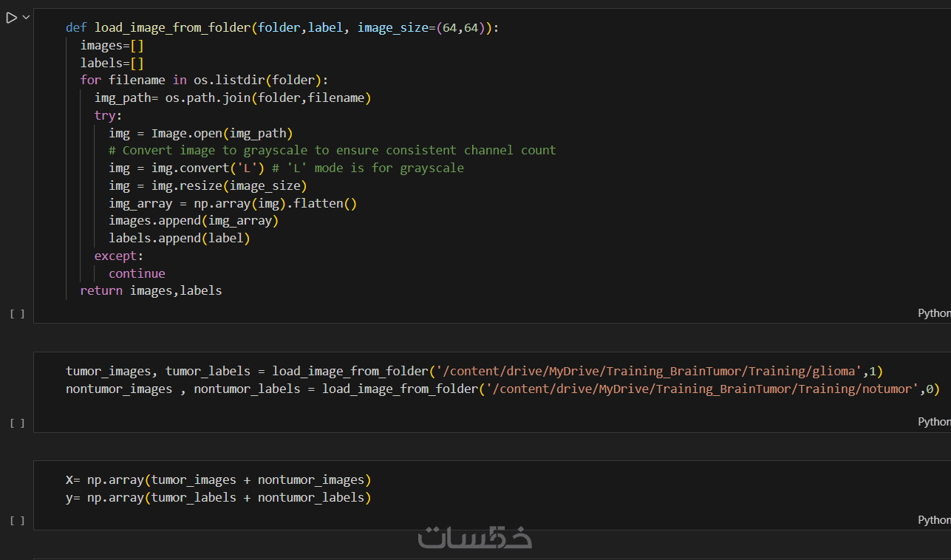Select the Python language label on the third cell
951x560 pixels.
click(934, 520)
